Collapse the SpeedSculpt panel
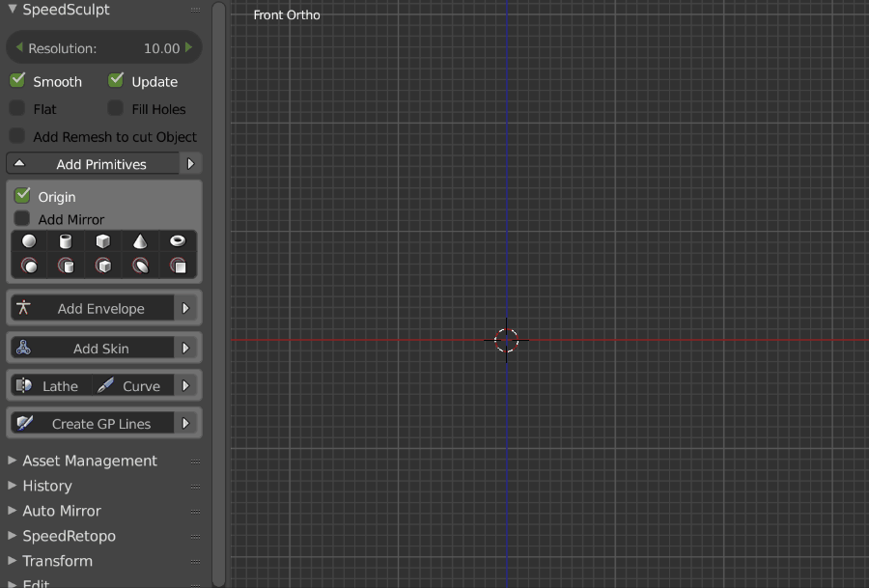869x588 pixels. point(13,9)
